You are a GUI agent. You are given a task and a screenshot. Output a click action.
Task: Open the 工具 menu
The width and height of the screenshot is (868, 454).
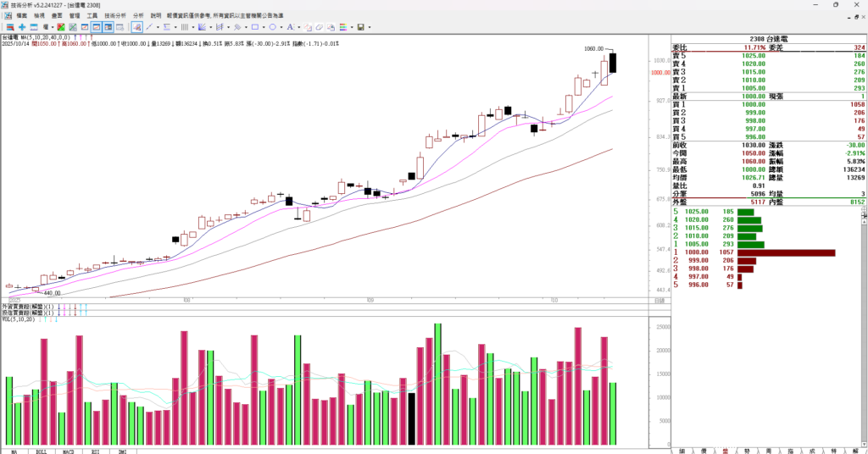(92, 15)
